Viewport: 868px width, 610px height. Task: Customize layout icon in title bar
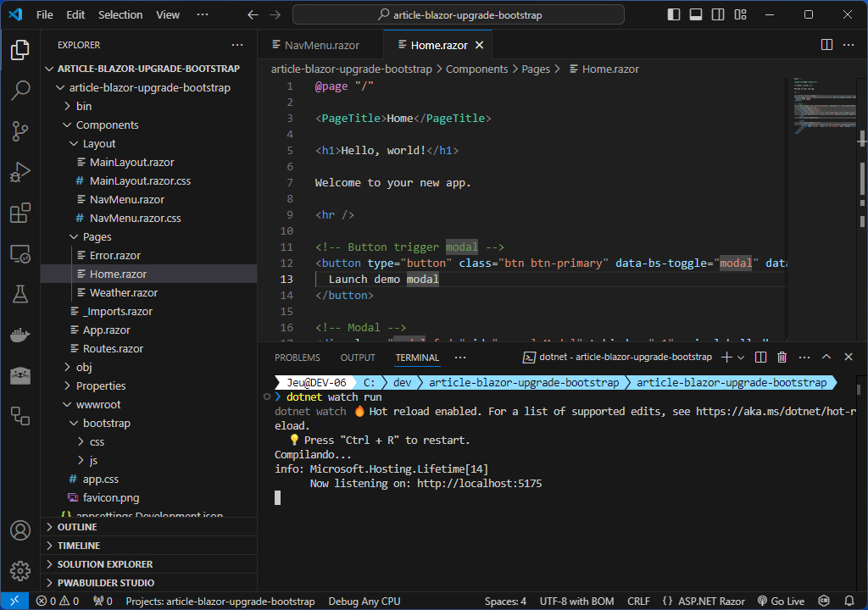tap(741, 15)
